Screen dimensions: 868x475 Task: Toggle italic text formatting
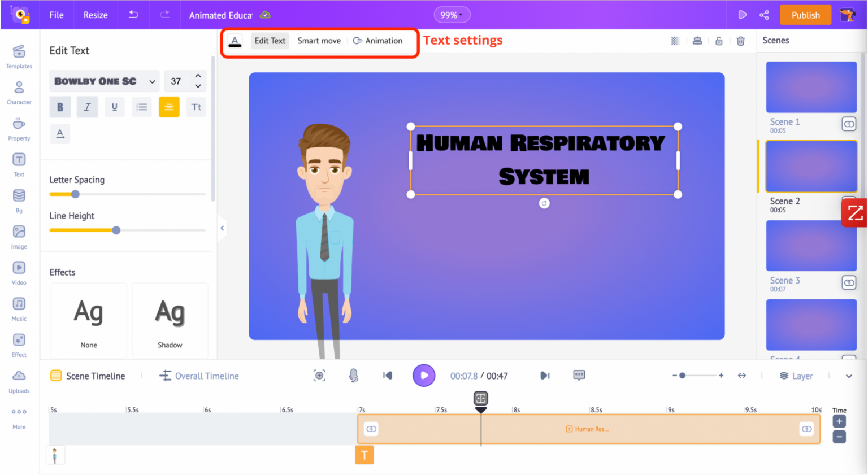pyautogui.click(x=87, y=107)
